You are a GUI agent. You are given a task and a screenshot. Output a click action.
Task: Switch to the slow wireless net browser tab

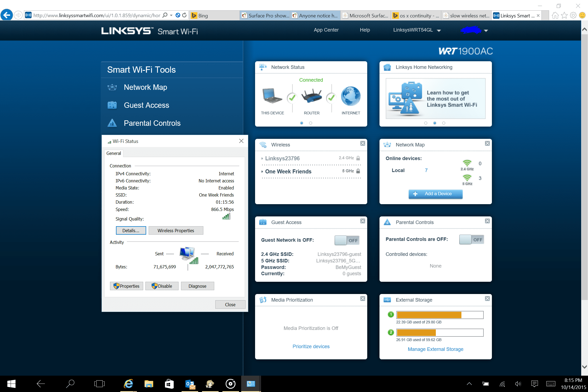click(467, 16)
